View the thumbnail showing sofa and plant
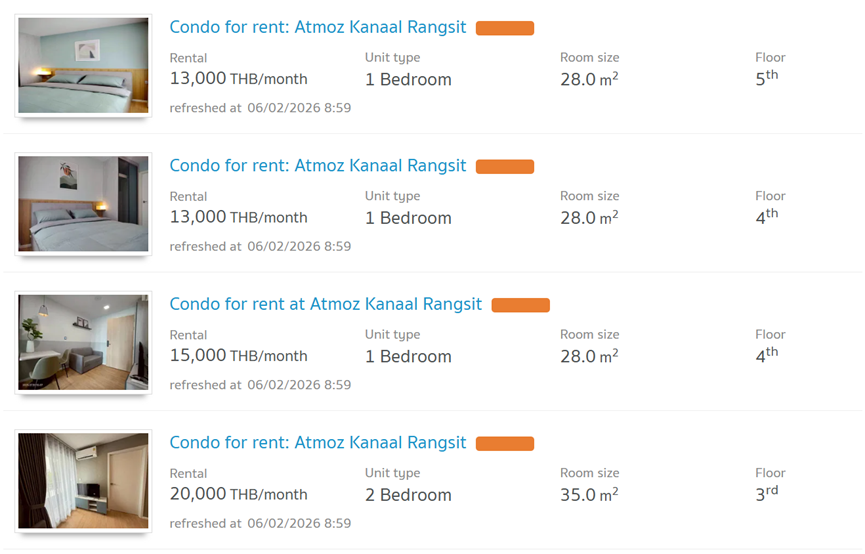 click(x=83, y=342)
